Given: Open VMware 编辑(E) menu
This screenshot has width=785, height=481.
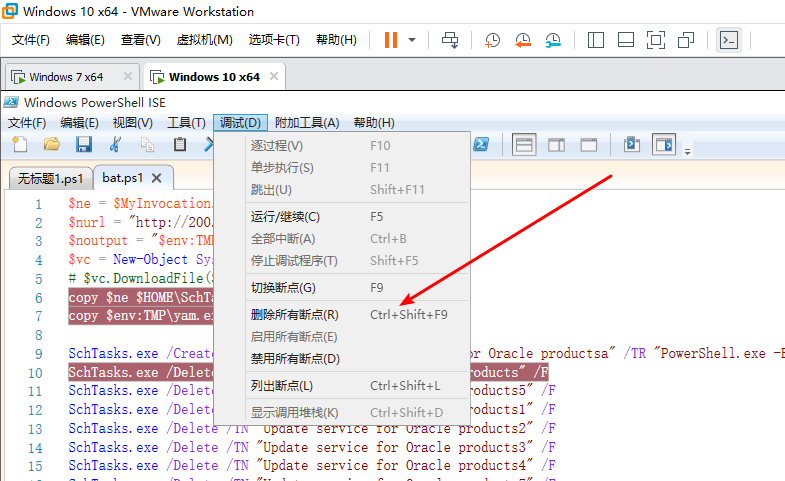Looking at the screenshot, I should pyautogui.click(x=85, y=40).
